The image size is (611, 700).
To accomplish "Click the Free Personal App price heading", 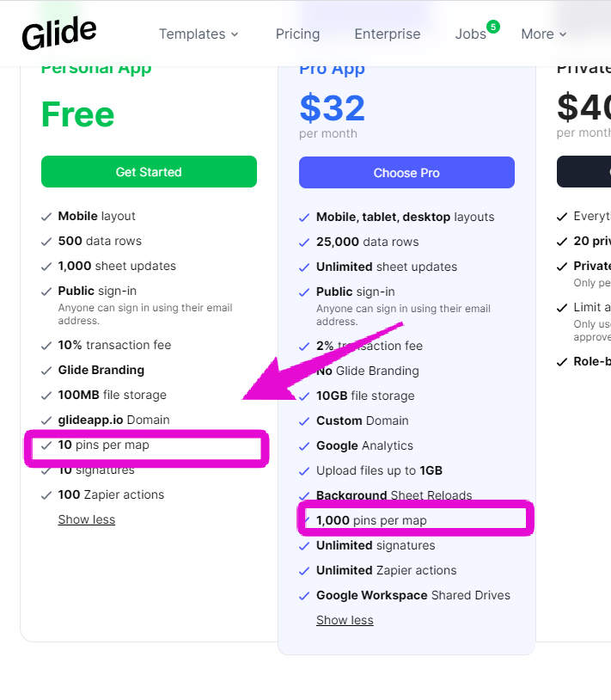I will [x=78, y=114].
